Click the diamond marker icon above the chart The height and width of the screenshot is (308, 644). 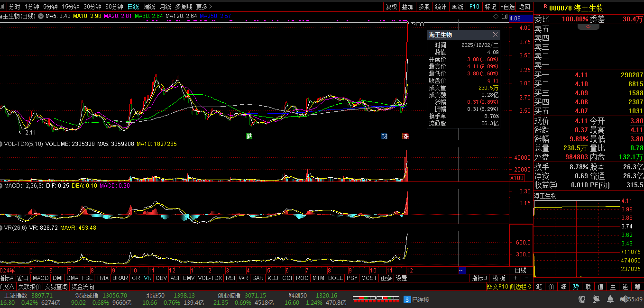496,17
